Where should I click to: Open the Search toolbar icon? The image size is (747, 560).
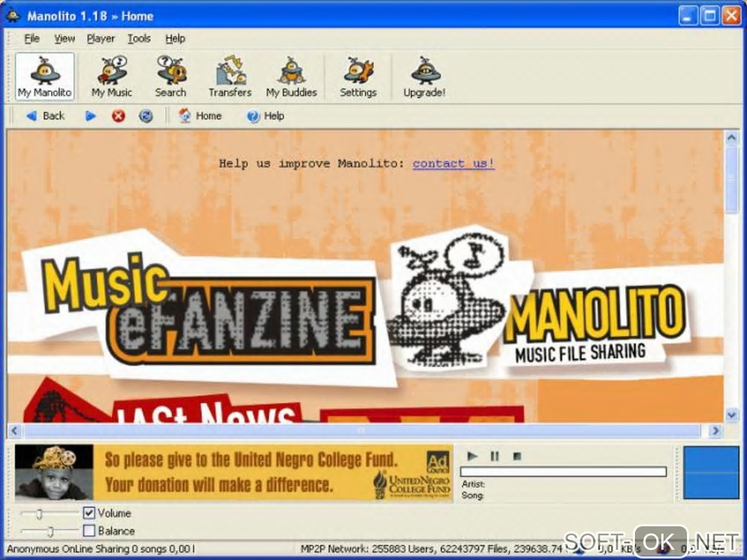pos(171,76)
